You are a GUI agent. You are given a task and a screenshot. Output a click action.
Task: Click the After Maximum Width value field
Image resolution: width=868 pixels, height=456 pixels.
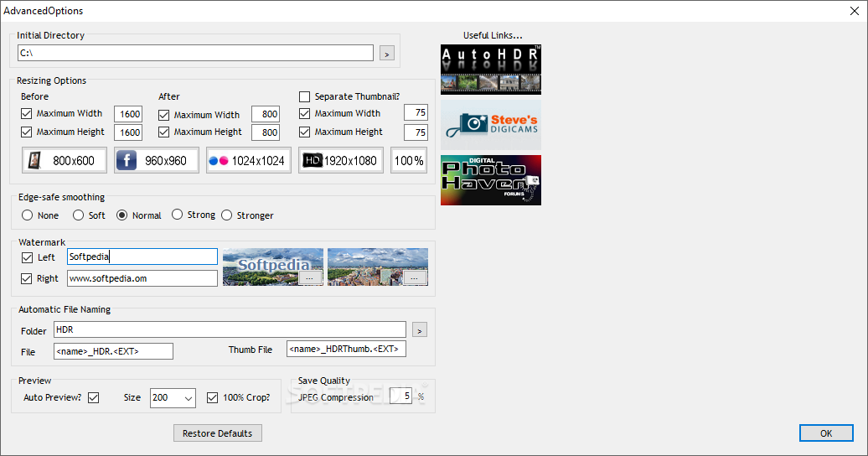click(x=265, y=114)
